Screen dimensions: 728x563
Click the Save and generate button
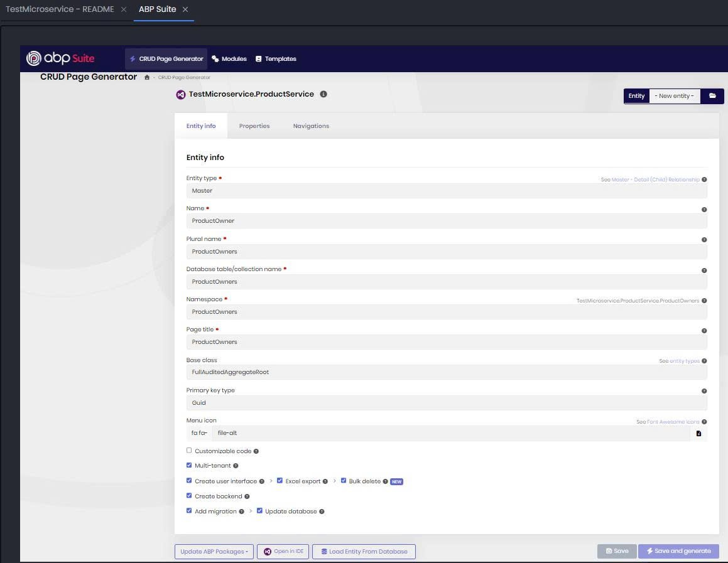[678, 551]
